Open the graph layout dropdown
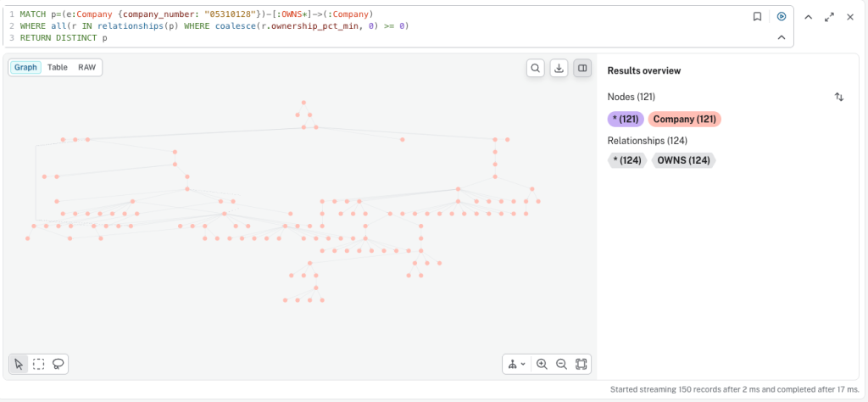The width and height of the screenshot is (868, 402). pyautogui.click(x=515, y=364)
